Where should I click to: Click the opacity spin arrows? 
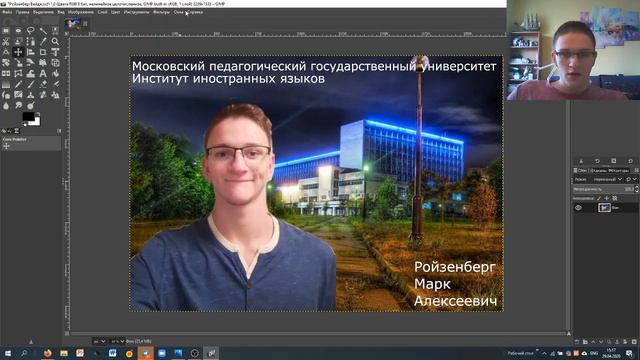tap(637, 189)
